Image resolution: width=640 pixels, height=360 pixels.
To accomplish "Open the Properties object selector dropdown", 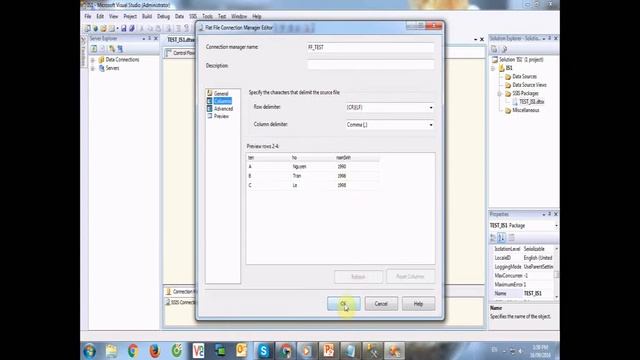I will coord(556,225).
